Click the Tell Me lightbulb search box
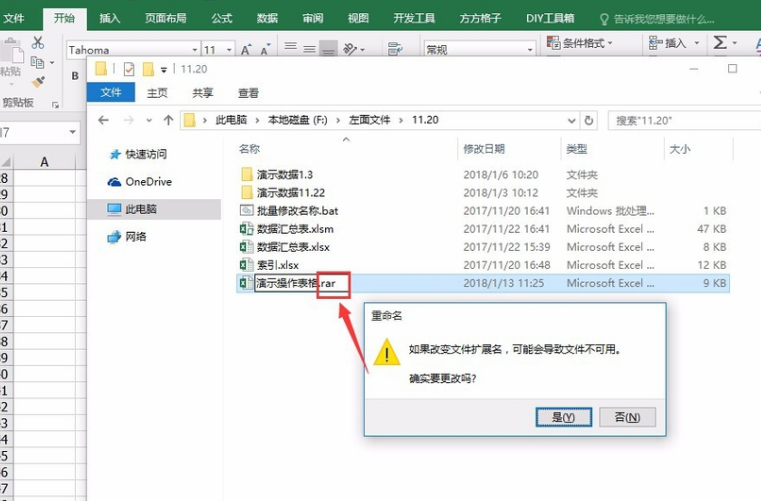The image size is (761, 501). tap(657, 19)
